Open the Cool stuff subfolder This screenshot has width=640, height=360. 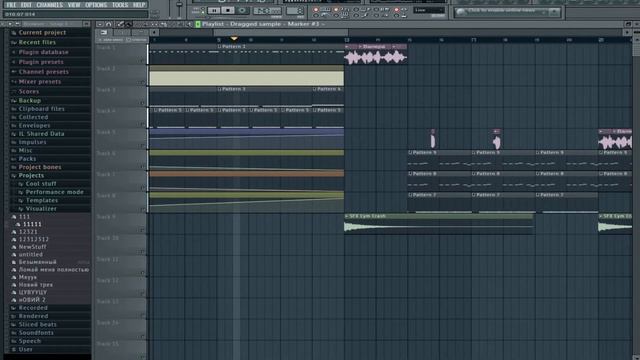click(41, 184)
